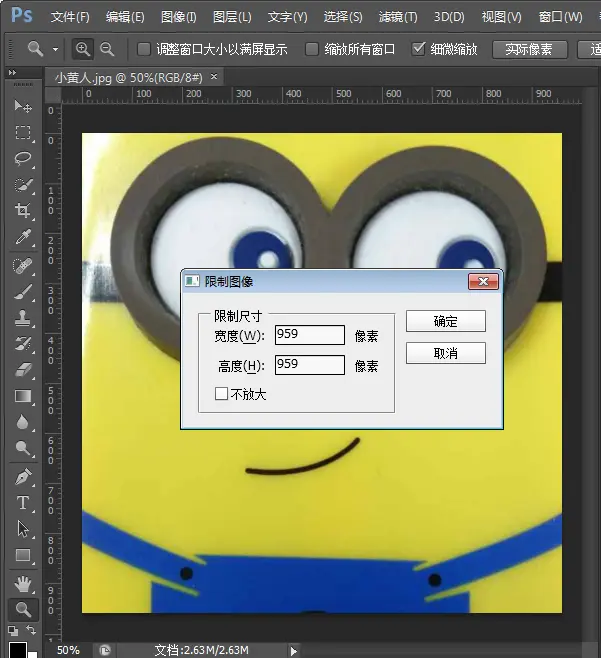Open the 选择(S) menu
Image resolution: width=601 pixels, height=658 pixels.
tap(343, 17)
